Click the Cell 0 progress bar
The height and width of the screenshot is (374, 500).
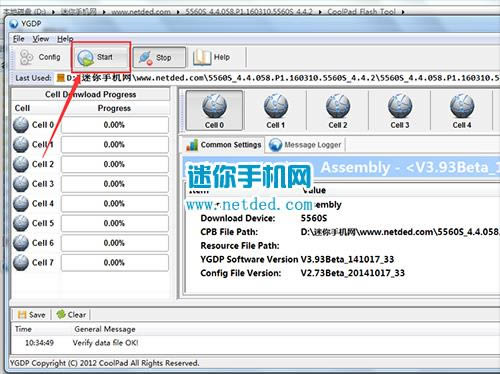[115, 125]
